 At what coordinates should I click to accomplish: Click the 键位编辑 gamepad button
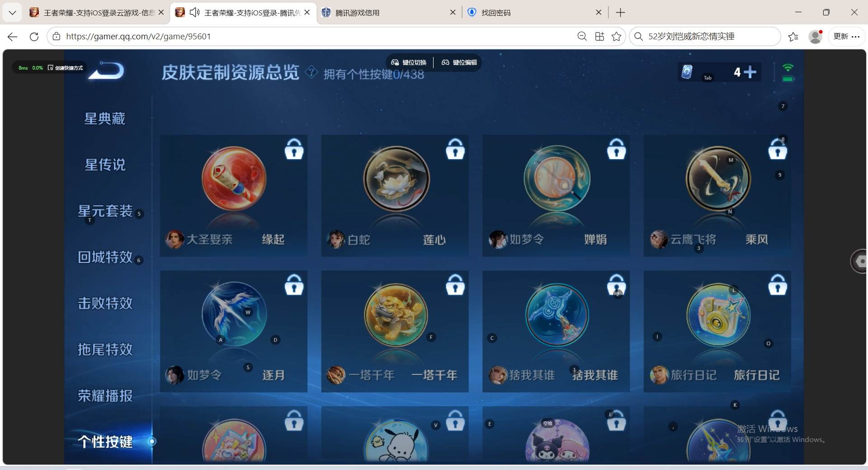click(x=459, y=62)
